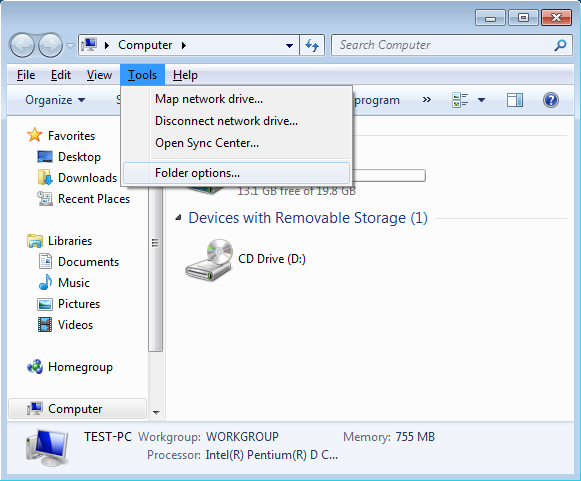This screenshot has width=581, height=481.
Task: Click the Refresh icon beside address bar
Action: [x=312, y=45]
